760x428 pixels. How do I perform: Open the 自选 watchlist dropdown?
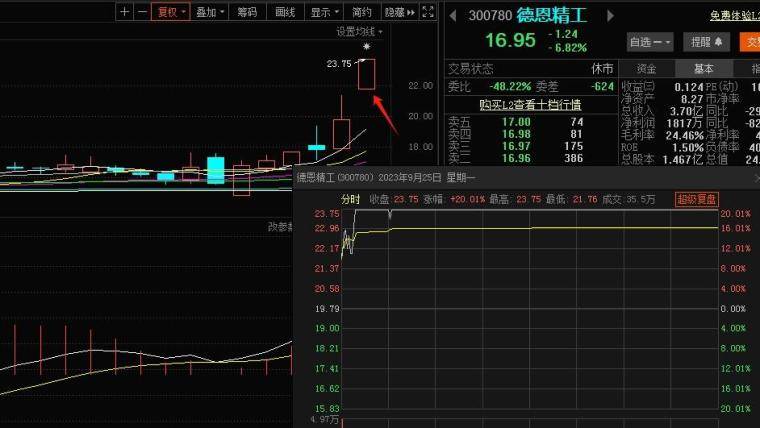(649, 42)
